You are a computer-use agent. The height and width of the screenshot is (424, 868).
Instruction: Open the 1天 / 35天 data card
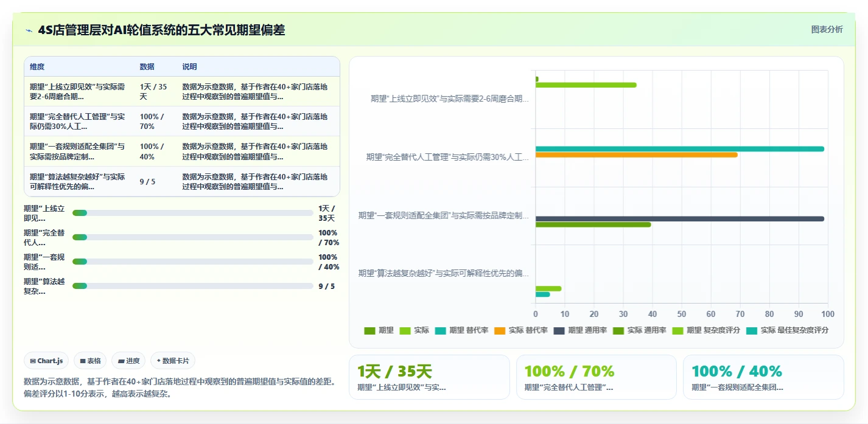tap(429, 377)
